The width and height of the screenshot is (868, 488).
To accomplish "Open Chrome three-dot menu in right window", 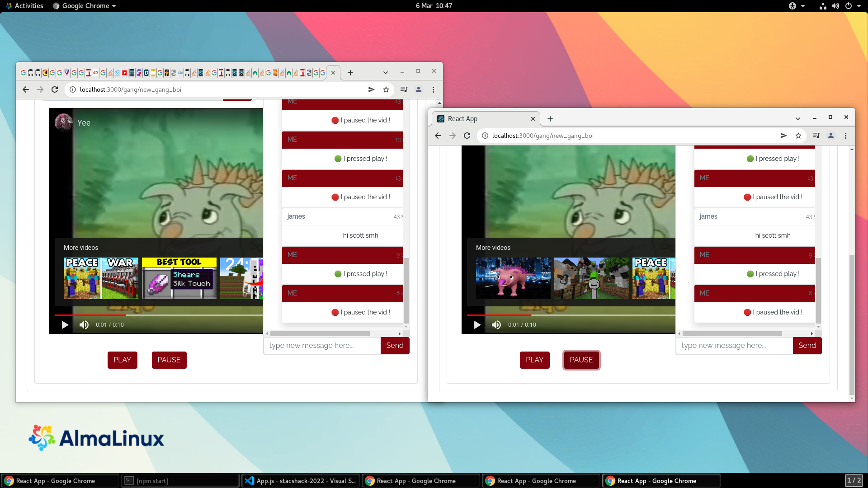I will pyautogui.click(x=845, y=136).
